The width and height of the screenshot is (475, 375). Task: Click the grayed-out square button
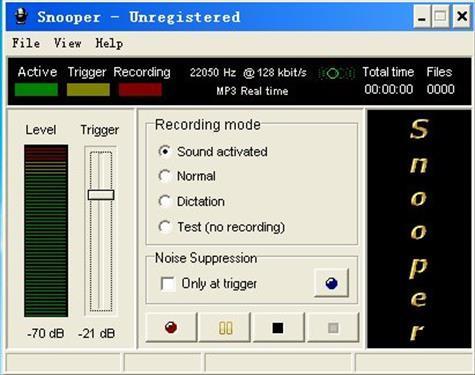(x=333, y=327)
